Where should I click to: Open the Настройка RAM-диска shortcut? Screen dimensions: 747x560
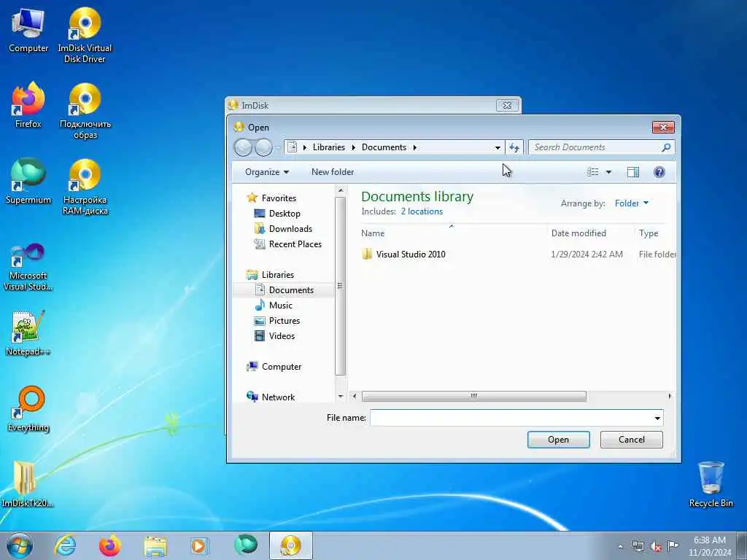click(x=85, y=187)
